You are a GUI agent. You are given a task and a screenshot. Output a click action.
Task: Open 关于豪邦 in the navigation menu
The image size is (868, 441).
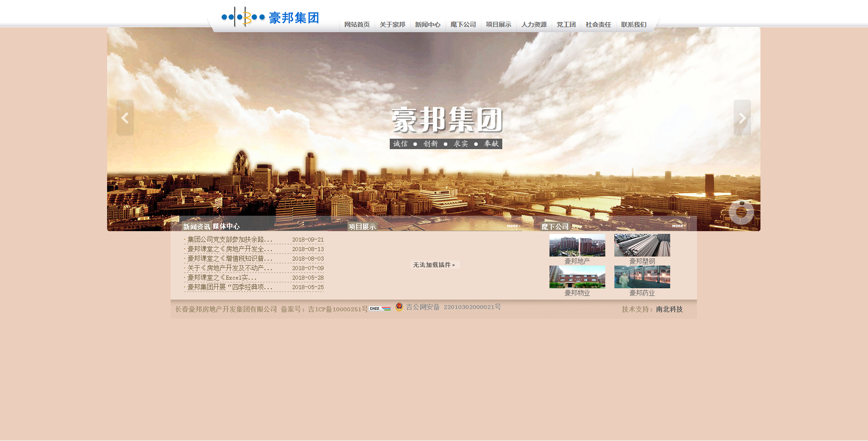pos(392,24)
